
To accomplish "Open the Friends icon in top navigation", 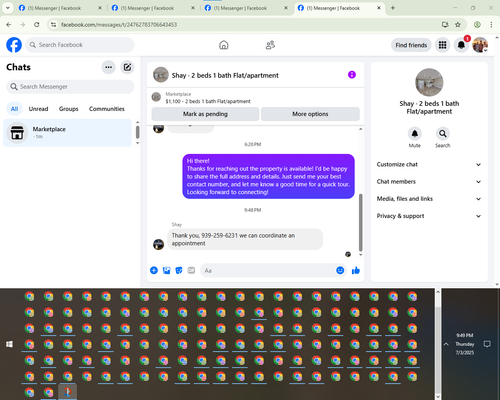I will pos(270,45).
